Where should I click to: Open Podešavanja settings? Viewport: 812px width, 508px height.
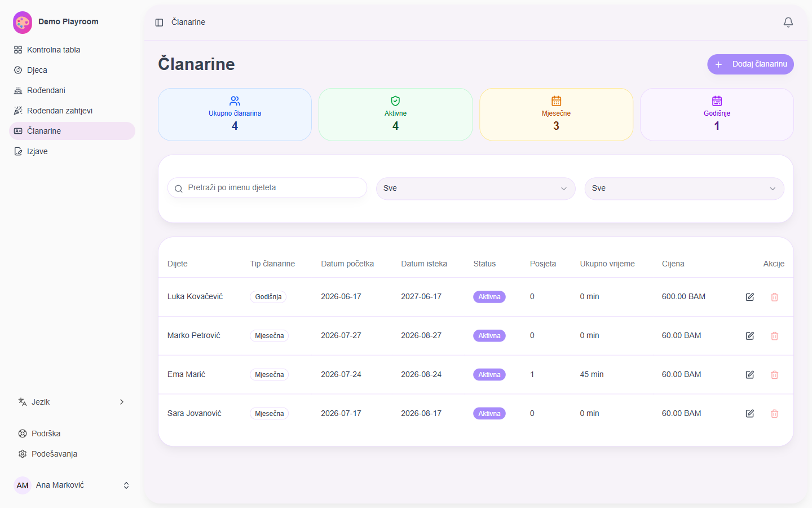coord(72,454)
